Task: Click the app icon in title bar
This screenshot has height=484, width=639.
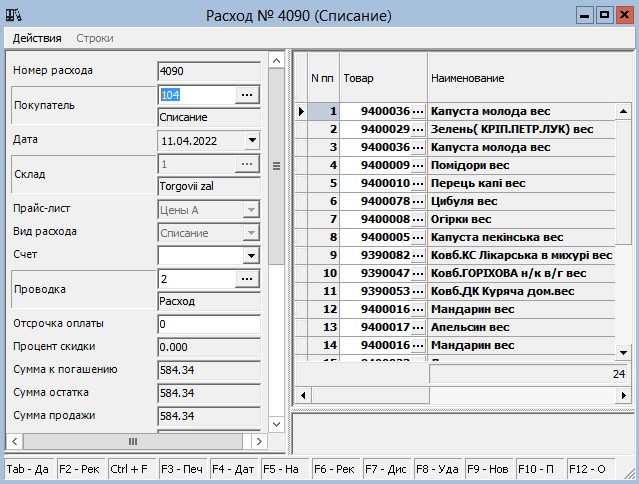Action: [15, 15]
